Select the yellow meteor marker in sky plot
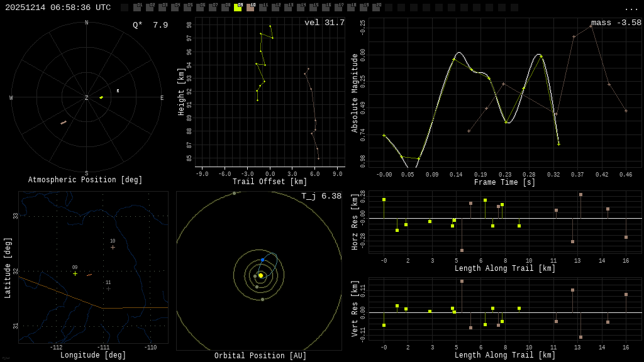This screenshot has width=644, height=362. pos(101,97)
